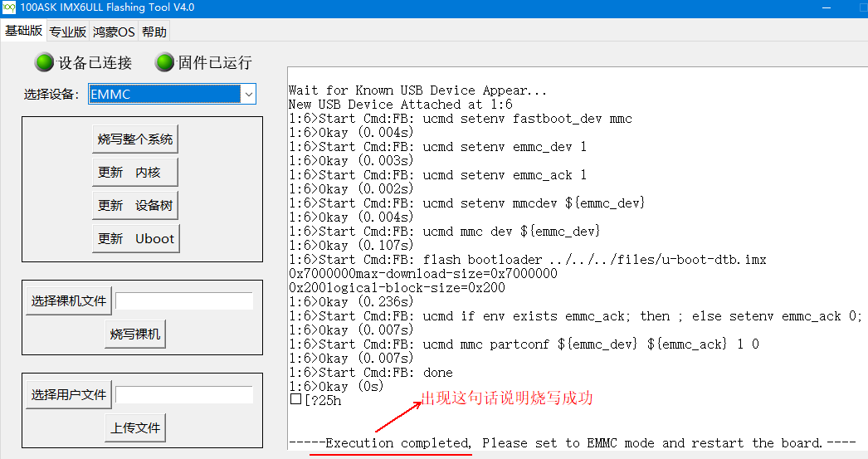Click the log line 'ucmd mmc dev ${emmc_dev}'
This screenshot has height=459, width=868.
point(445,232)
